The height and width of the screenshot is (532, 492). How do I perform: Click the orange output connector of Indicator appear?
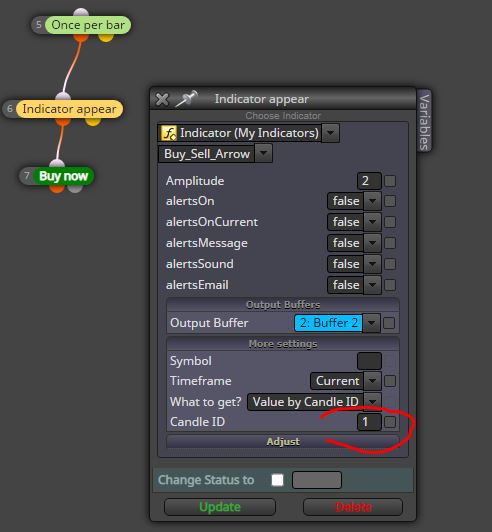pyautogui.click(x=63, y=121)
